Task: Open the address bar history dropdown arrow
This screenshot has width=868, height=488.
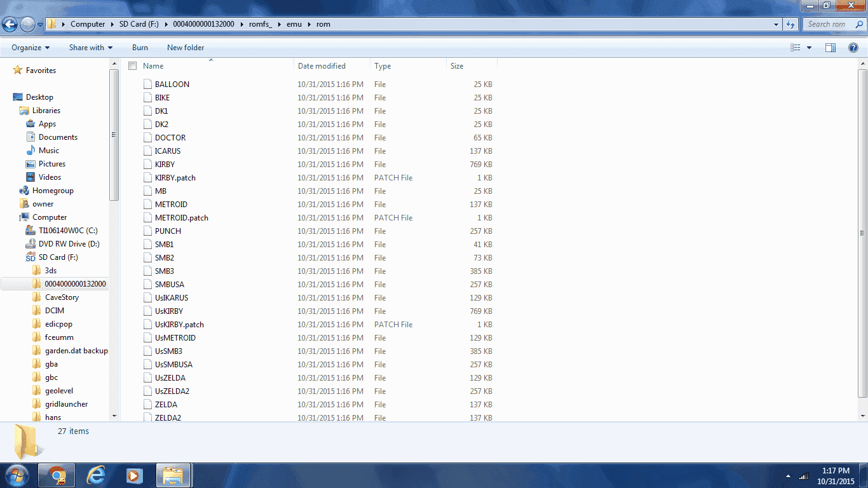Action: pyautogui.click(x=776, y=24)
